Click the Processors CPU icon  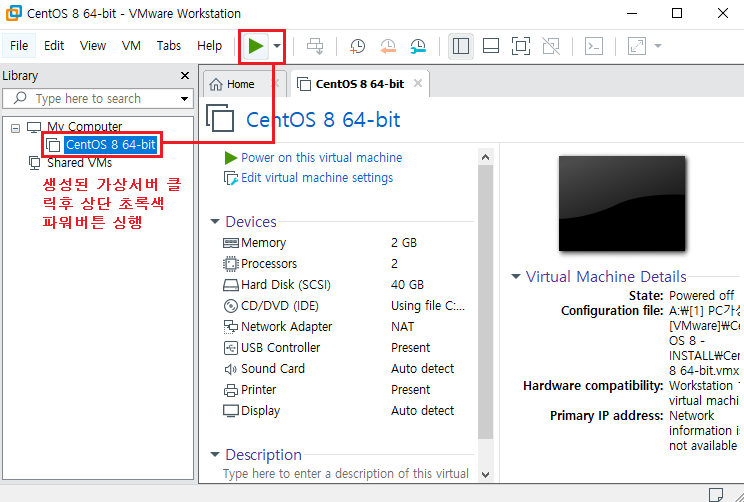[231, 264]
